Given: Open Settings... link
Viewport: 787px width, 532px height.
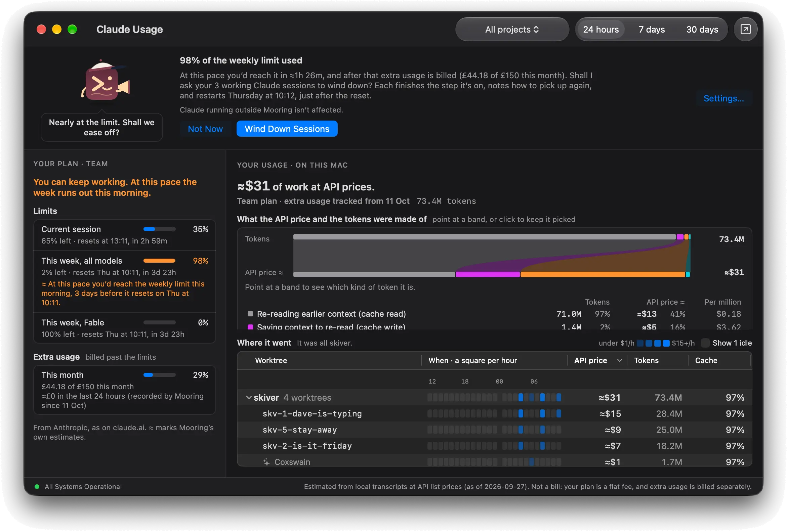Looking at the screenshot, I should coord(724,98).
